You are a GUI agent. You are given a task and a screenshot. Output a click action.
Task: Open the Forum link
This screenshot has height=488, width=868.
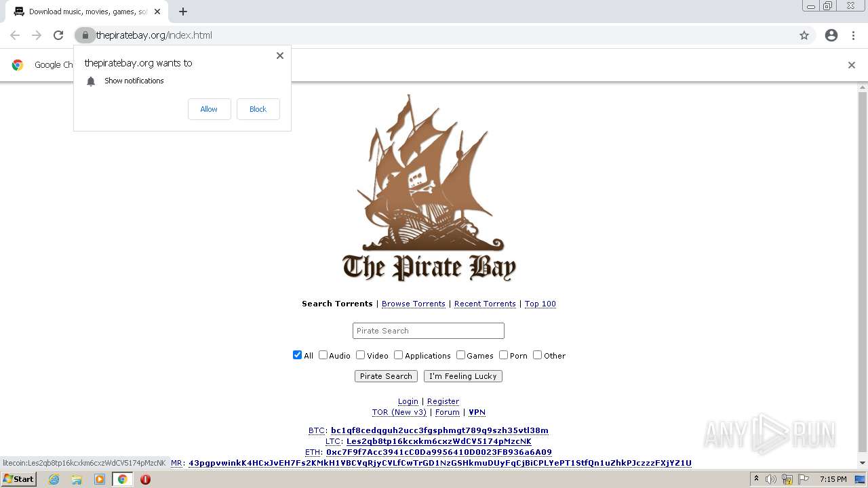[448, 412]
